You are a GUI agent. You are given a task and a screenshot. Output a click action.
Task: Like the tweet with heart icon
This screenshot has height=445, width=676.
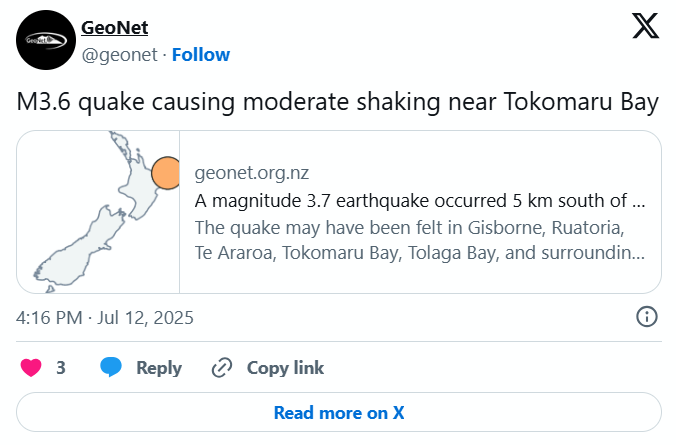coord(31,368)
